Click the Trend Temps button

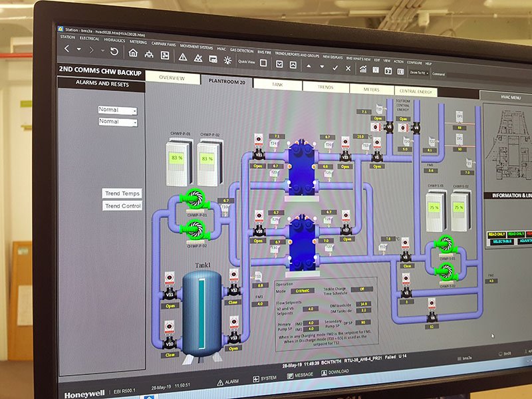(122, 194)
